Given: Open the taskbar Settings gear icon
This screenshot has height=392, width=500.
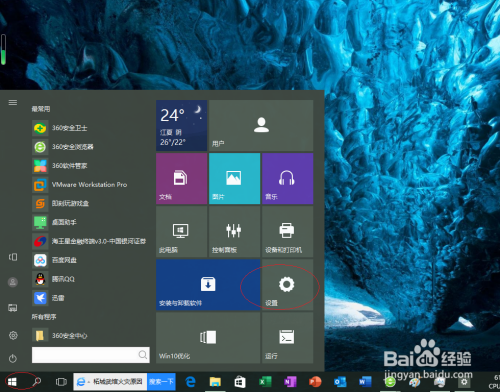Looking at the screenshot, I should pyautogui.click(x=464, y=382).
